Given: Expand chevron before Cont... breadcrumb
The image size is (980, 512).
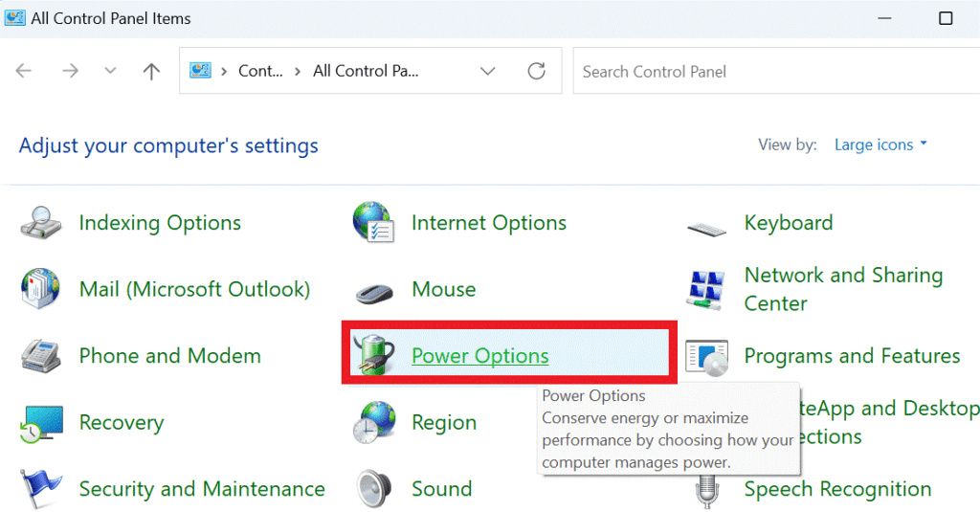Looking at the screenshot, I should tap(224, 71).
